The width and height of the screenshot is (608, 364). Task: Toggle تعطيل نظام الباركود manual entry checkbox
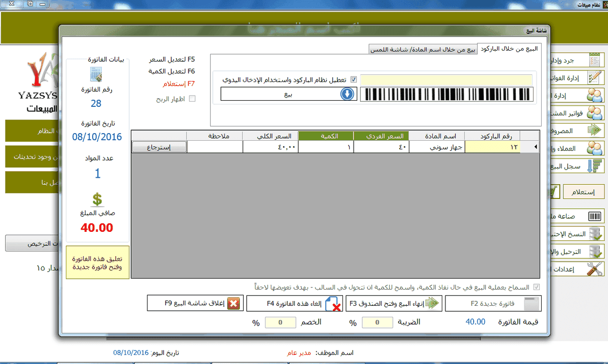point(354,79)
